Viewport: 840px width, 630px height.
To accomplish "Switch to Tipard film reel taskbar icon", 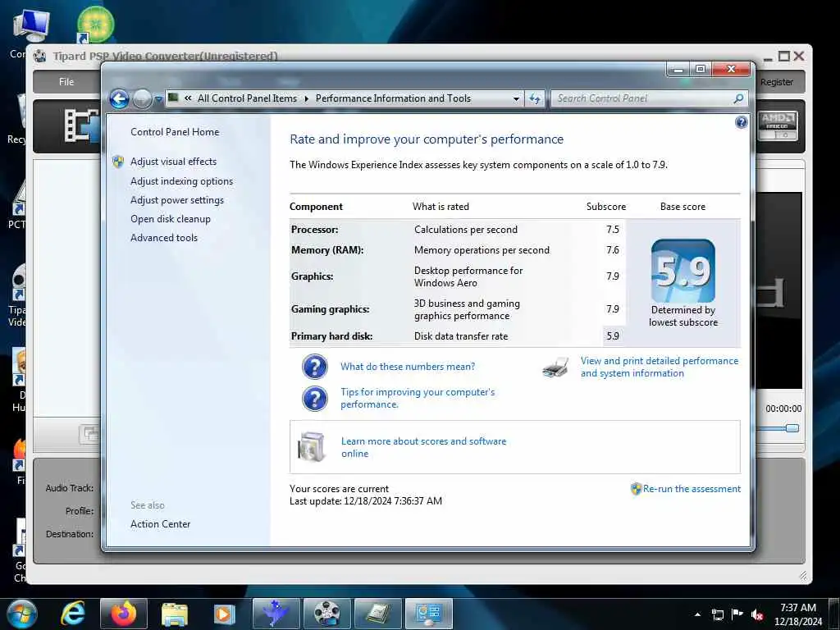I will (x=326, y=614).
